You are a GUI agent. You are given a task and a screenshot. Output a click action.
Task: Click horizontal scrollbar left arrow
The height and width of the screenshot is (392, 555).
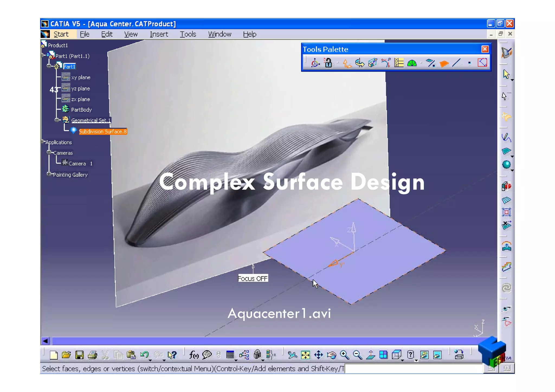46,341
